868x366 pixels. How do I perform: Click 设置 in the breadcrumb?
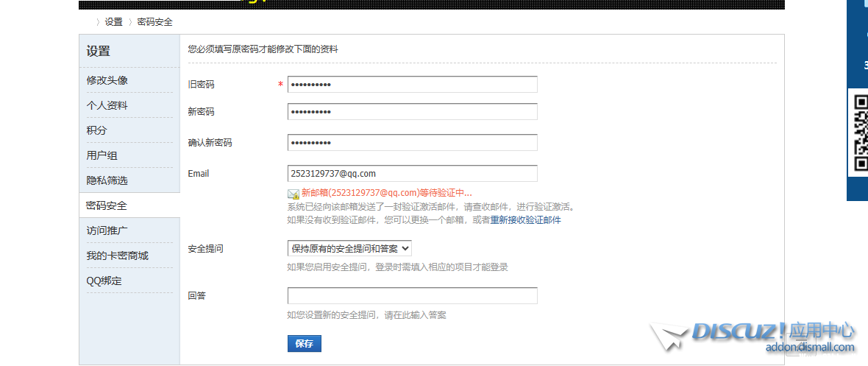(x=113, y=22)
